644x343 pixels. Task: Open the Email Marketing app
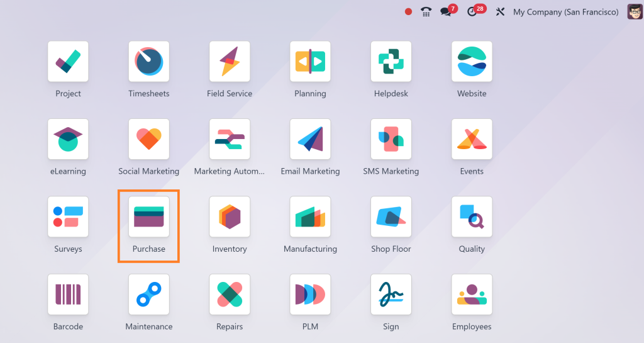point(310,139)
